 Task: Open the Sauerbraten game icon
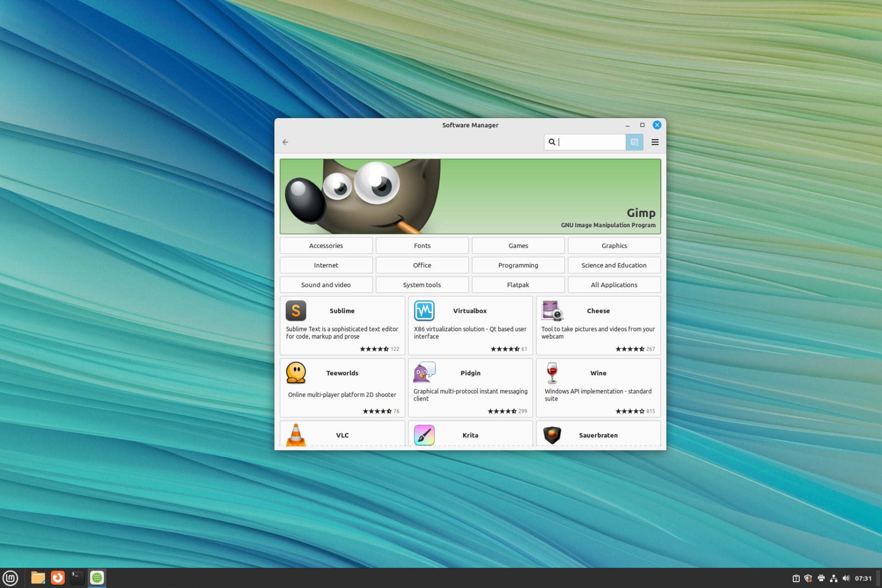tap(552, 435)
